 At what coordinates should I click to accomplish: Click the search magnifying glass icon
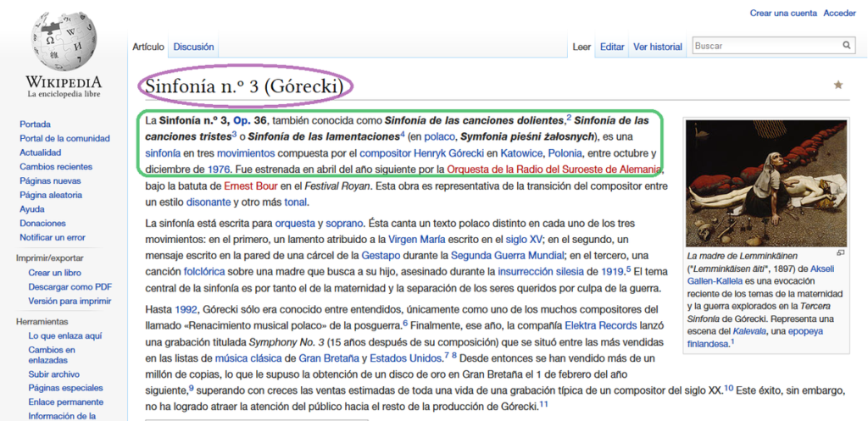(846, 46)
